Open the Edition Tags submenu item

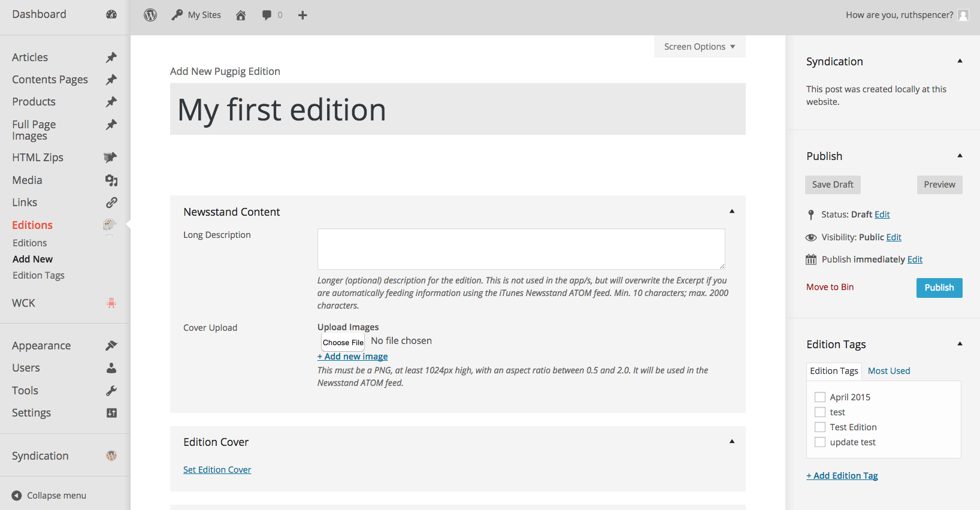point(38,275)
